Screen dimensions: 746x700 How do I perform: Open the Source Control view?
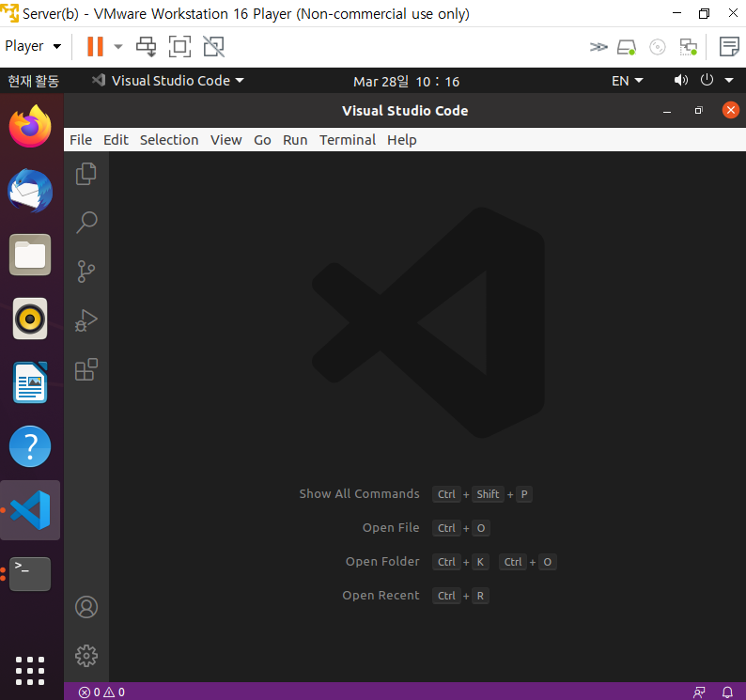[x=86, y=272]
